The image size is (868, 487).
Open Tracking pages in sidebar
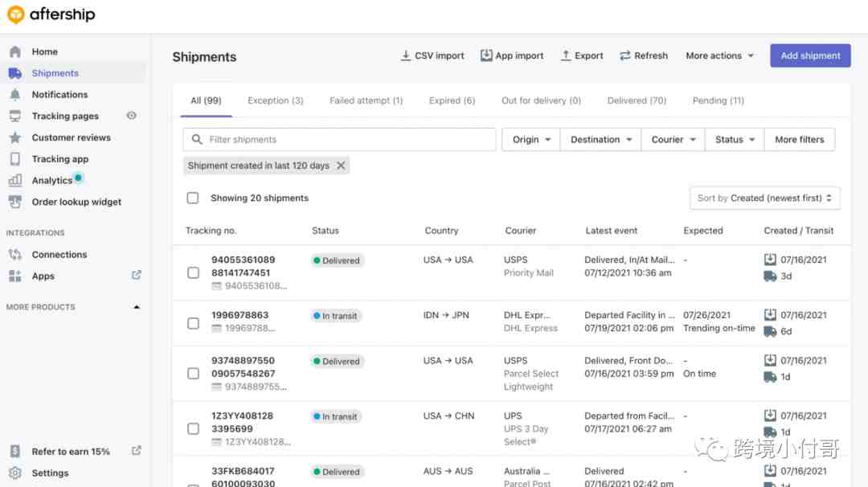click(65, 116)
